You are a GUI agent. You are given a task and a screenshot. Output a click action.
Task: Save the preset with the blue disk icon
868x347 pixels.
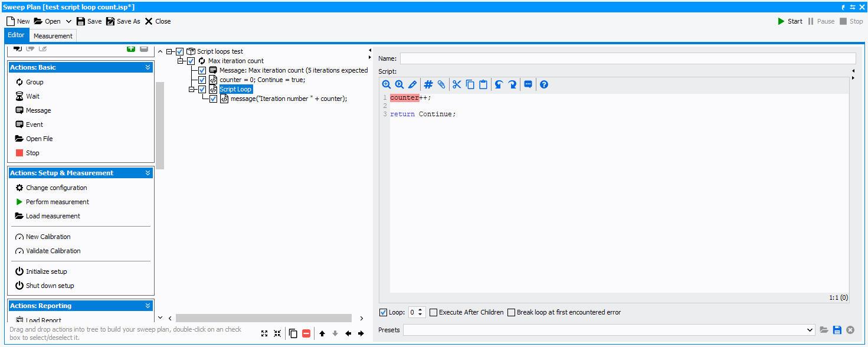tap(837, 330)
